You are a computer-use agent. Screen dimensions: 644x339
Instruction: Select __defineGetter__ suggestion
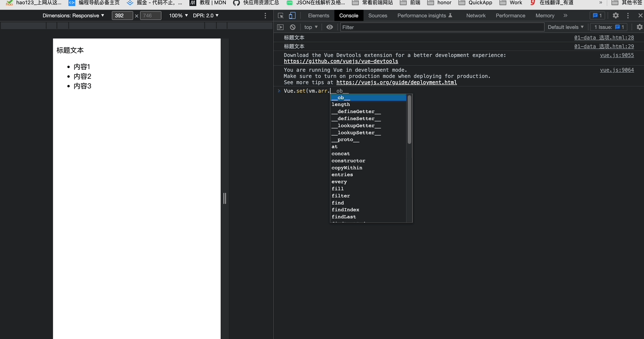tap(368, 112)
